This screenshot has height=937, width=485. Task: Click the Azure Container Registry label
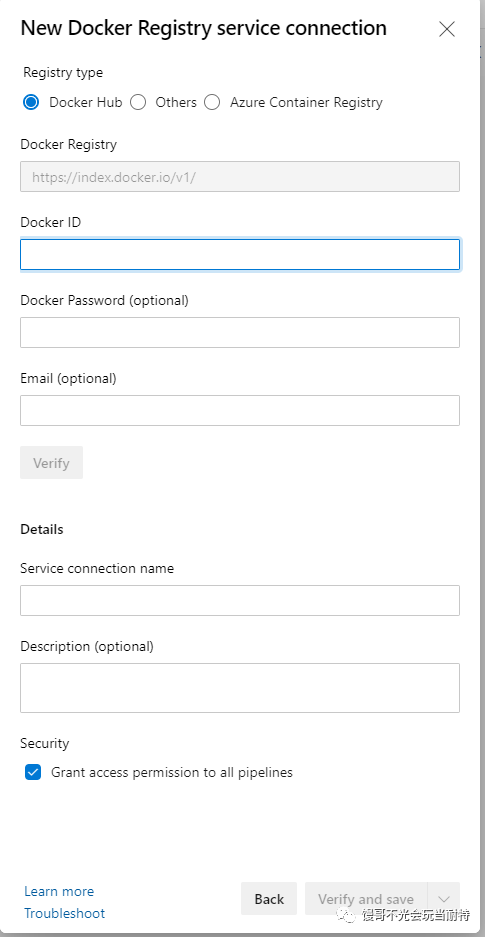(306, 102)
